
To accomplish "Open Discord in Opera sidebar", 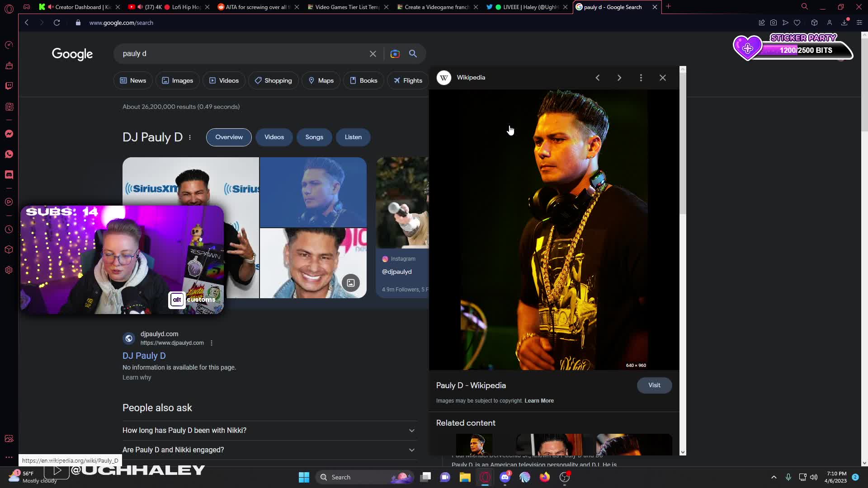I will click(x=9, y=174).
